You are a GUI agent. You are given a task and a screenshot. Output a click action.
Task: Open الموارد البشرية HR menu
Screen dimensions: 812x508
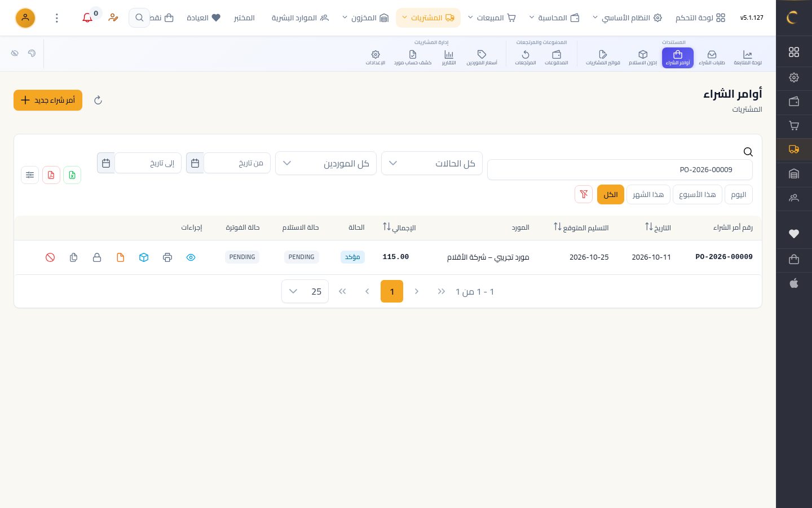point(300,18)
